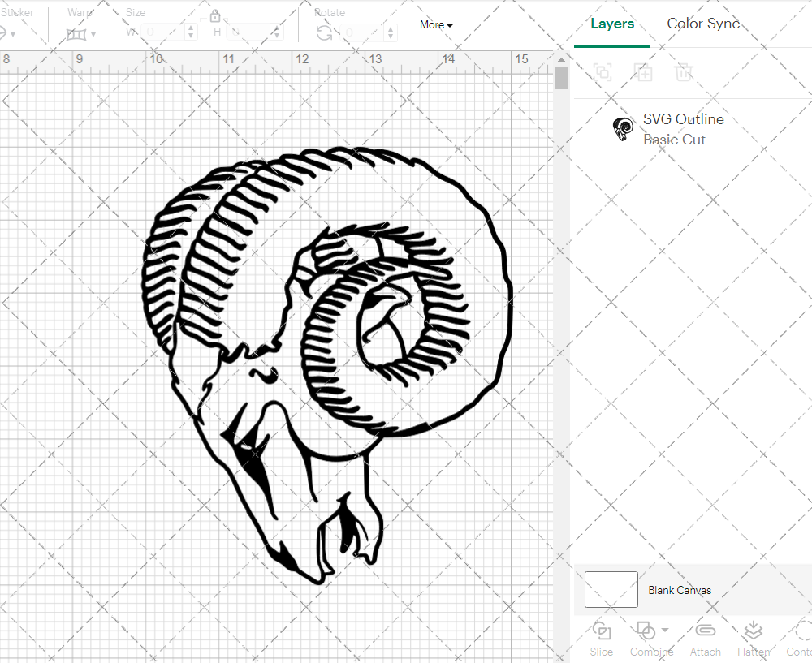Click the Blank Canvas label

coord(680,590)
